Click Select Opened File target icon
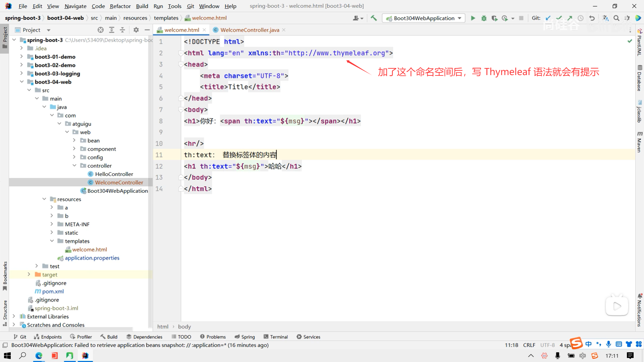This screenshot has width=644, height=362. [101, 30]
